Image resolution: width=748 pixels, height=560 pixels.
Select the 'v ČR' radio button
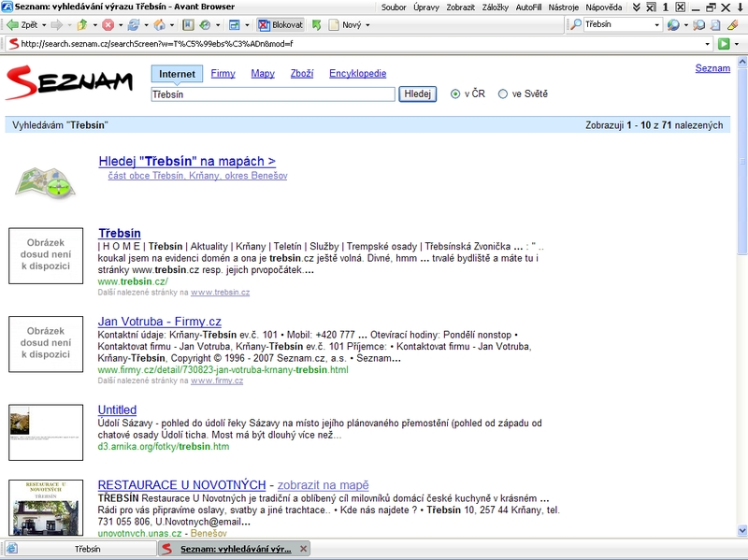click(x=455, y=94)
